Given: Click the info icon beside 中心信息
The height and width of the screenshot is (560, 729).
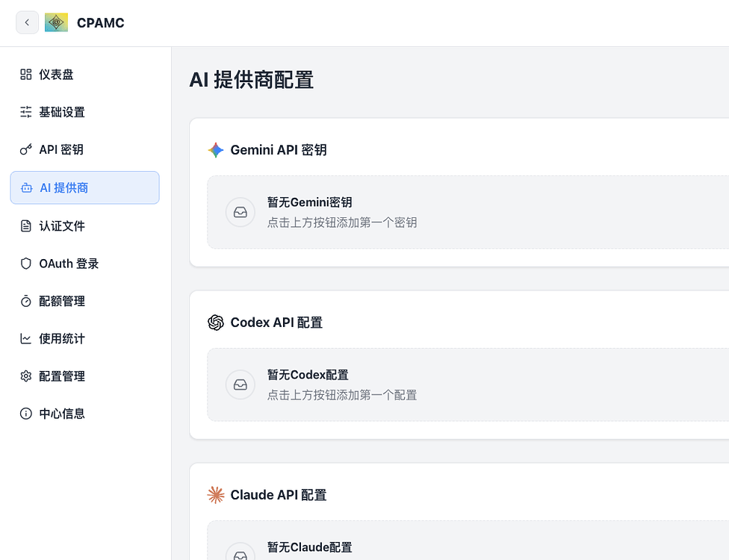Looking at the screenshot, I should point(26,414).
